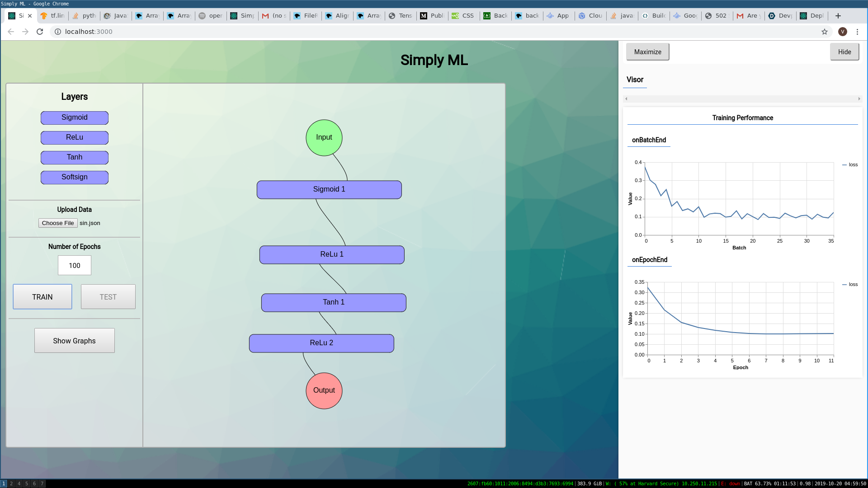Click Show Graphs button
The width and height of the screenshot is (868, 488).
pos(75,341)
